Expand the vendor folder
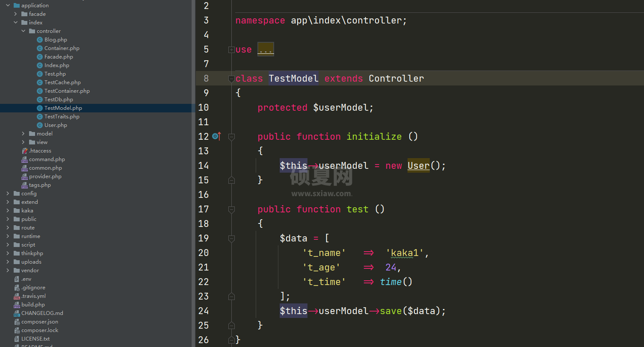 (8, 271)
